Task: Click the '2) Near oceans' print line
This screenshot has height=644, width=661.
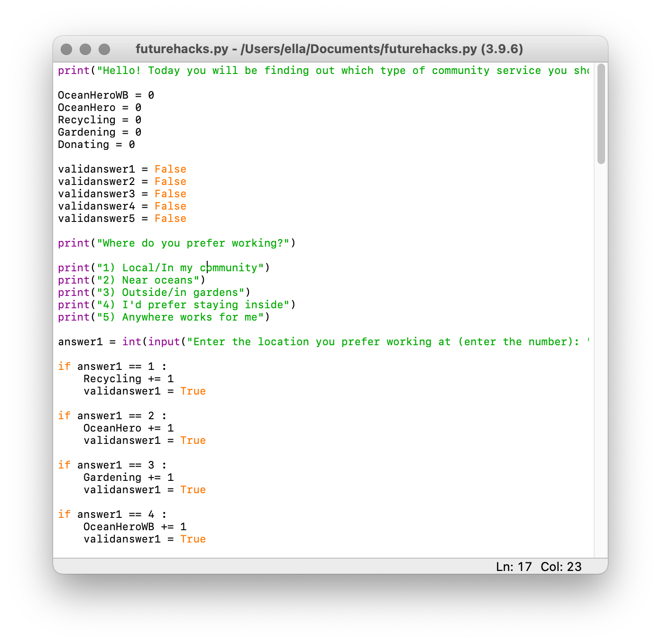Action: [132, 280]
